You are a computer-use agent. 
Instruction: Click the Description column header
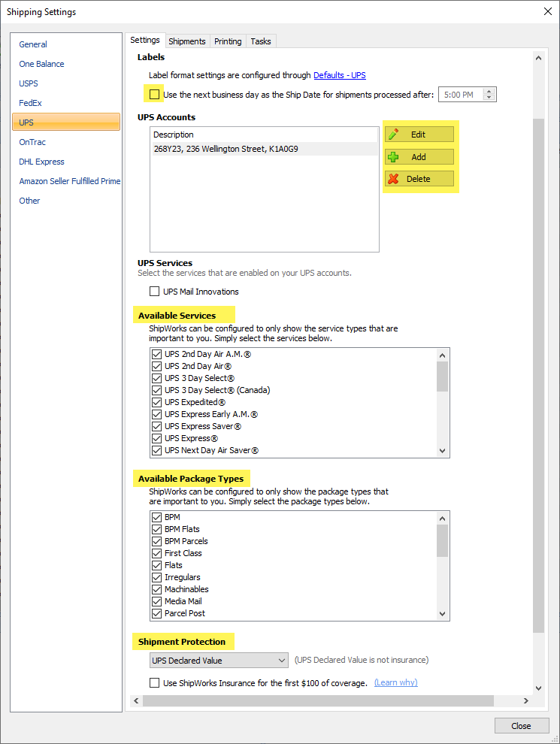pos(264,135)
